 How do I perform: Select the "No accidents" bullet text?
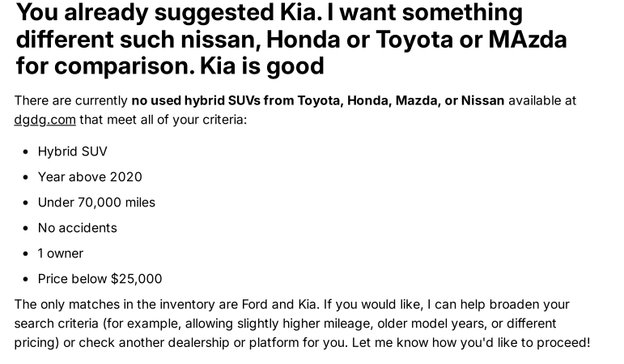[x=77, y=227]
